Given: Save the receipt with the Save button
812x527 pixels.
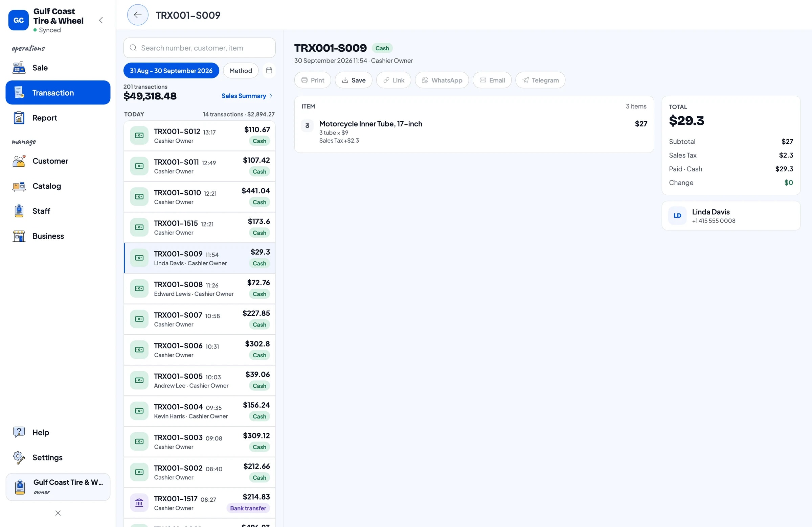Looking at the screenshot, I should pyautogui.click(x=354, y=80).
